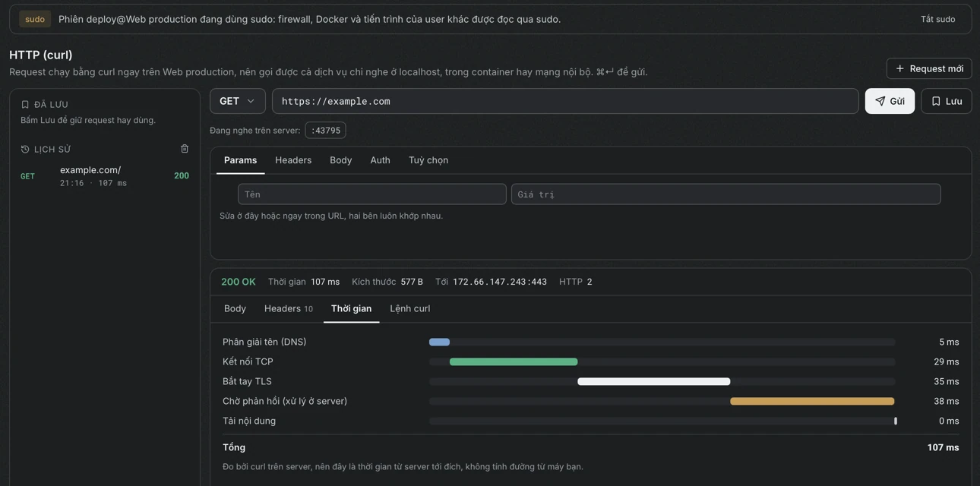Send the request with Gửi button
Viewport: 980px width, 486px height.
(x=890, y=101)
